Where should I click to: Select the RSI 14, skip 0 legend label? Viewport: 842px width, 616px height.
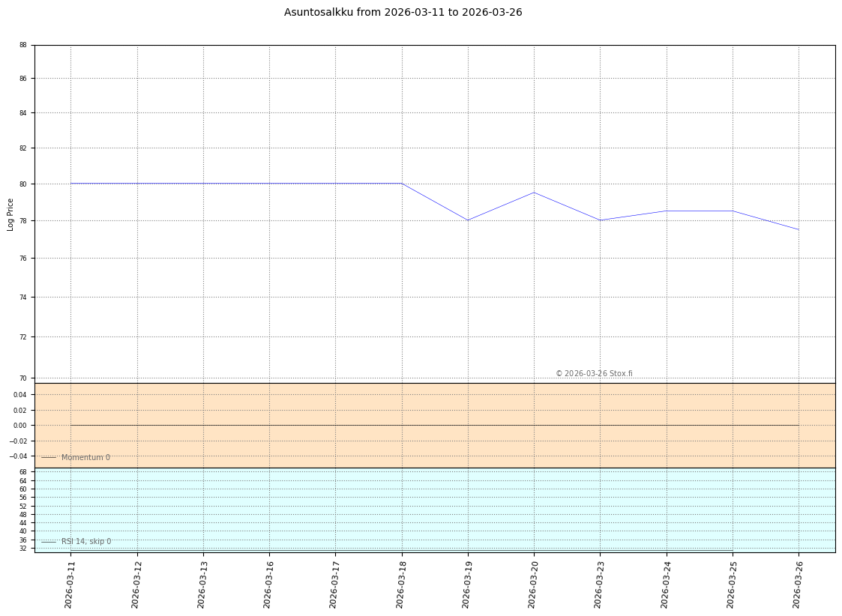coord(86,542)
